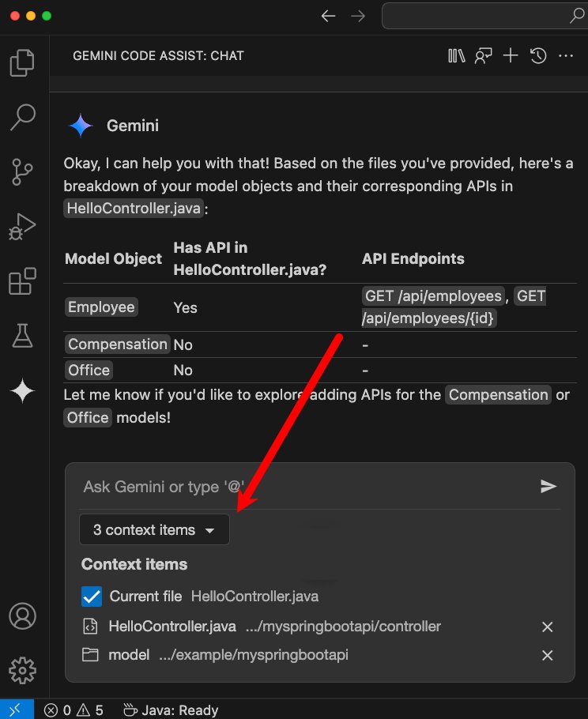Open Source Control view
588x719 pixels.
click(x=22, y=172)
